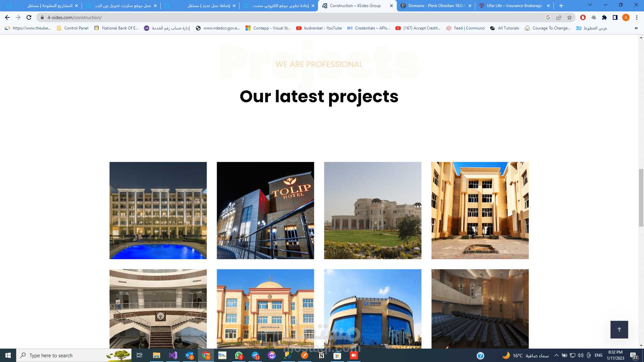Show hidden system tray icons

coord(556,355)
